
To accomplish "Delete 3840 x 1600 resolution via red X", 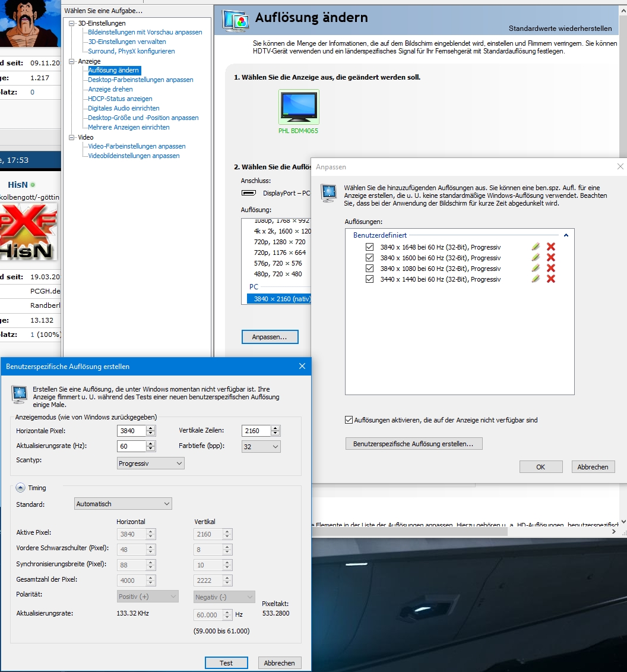I will (x=551, y=257).
